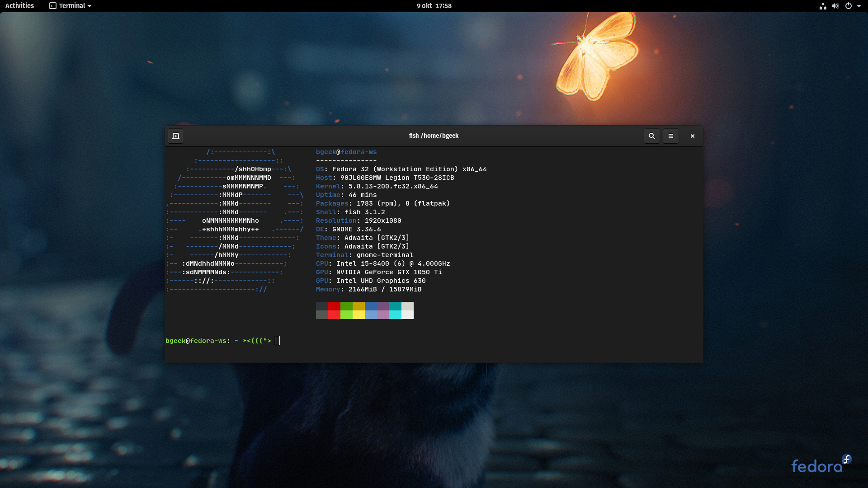Viewport: 868px width, 488px height.
Task: Close the terminal window
Action: (x=692, y=136)
